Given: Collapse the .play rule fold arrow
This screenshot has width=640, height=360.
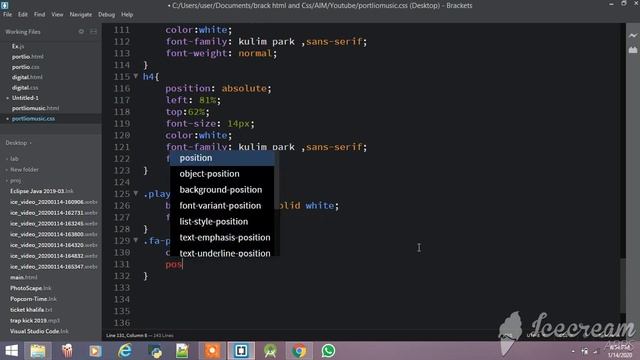Looking at the screenshot, I should click(136, 193).
